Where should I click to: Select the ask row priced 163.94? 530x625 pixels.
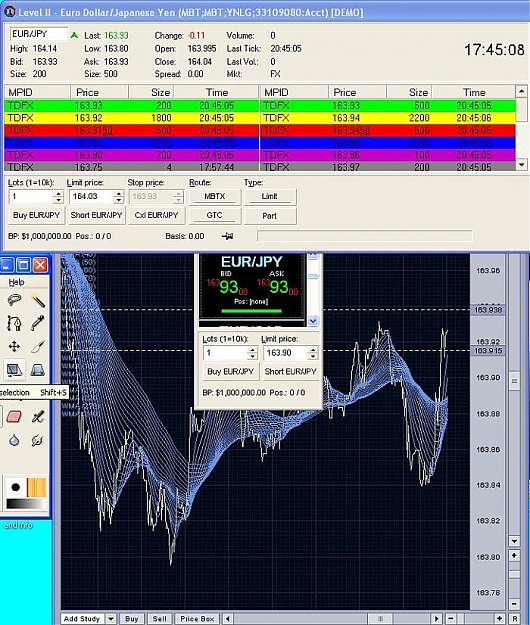tap(388, 118)
